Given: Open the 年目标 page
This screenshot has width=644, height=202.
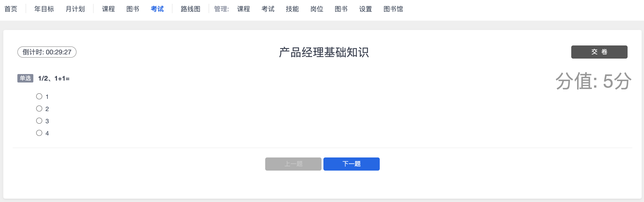Looking at the screenshot, I should point(44,9).
